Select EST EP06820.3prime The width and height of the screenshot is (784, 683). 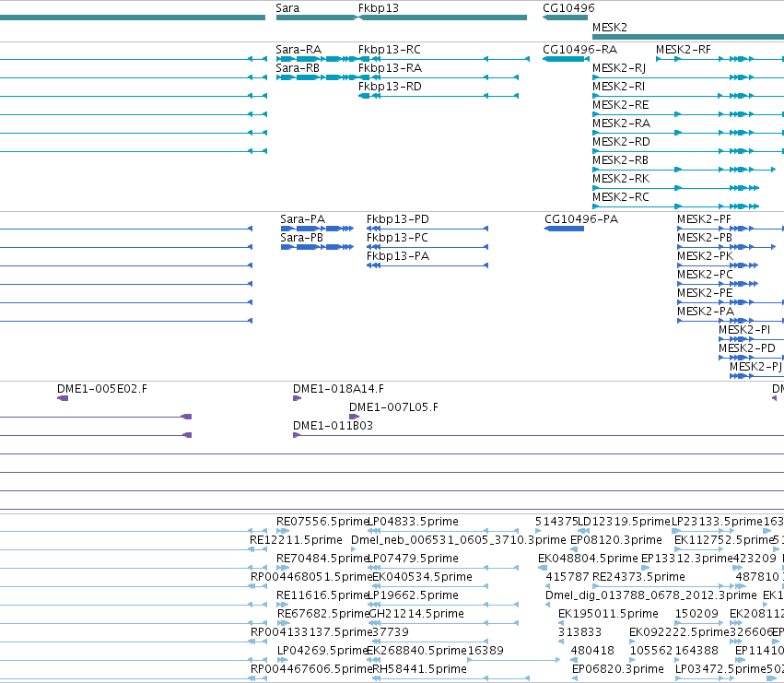(x=618, y=669)
